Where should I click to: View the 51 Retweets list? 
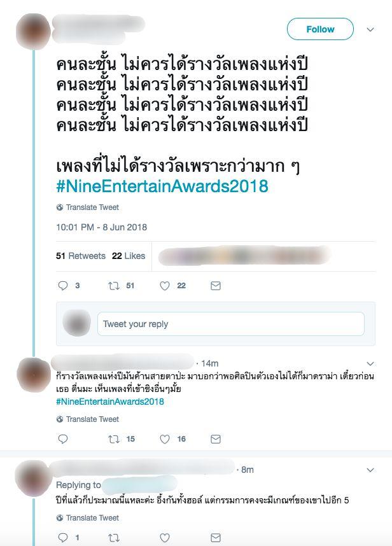[81, 256]
